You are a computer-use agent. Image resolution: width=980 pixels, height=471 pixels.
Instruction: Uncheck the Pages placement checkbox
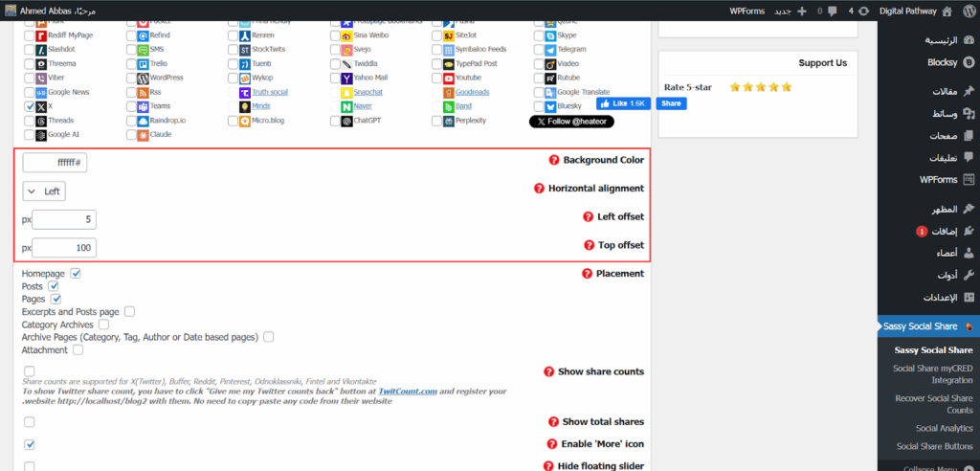click(x=56, y=299)
